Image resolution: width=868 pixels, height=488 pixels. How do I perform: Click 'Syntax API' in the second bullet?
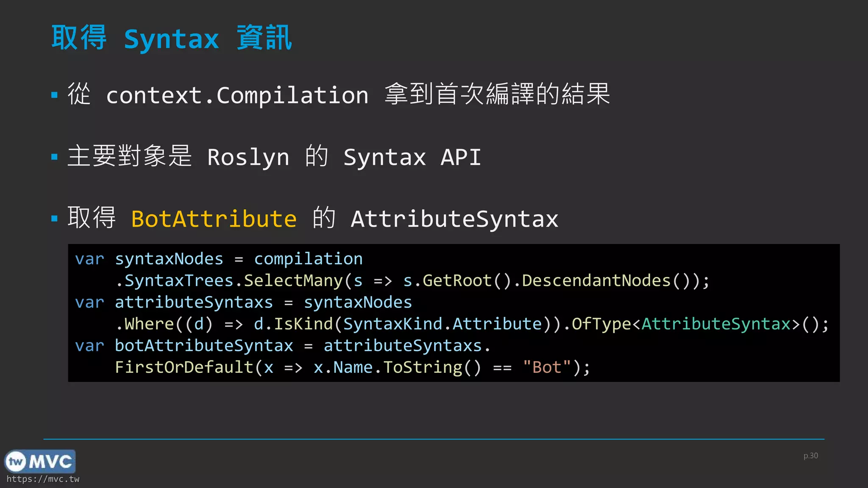click(412, 157)
